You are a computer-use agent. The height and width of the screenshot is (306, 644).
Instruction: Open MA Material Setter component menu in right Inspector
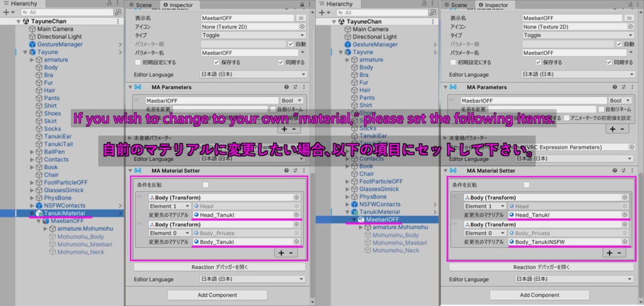point(631,170)
